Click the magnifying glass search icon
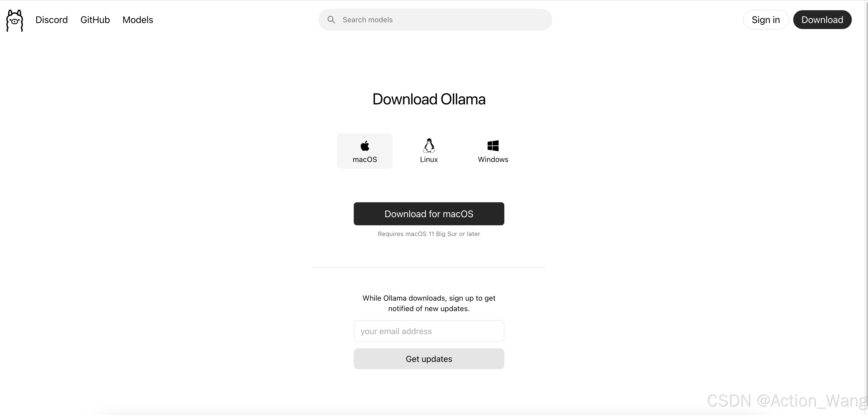Screen dimensions: 868x415 click(x=331, y=20)
